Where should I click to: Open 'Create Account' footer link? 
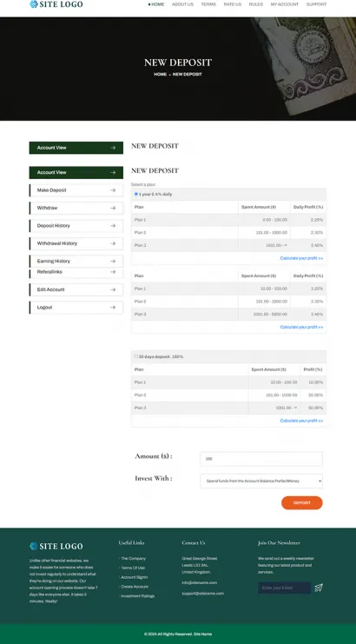click(x=135, y=587)
